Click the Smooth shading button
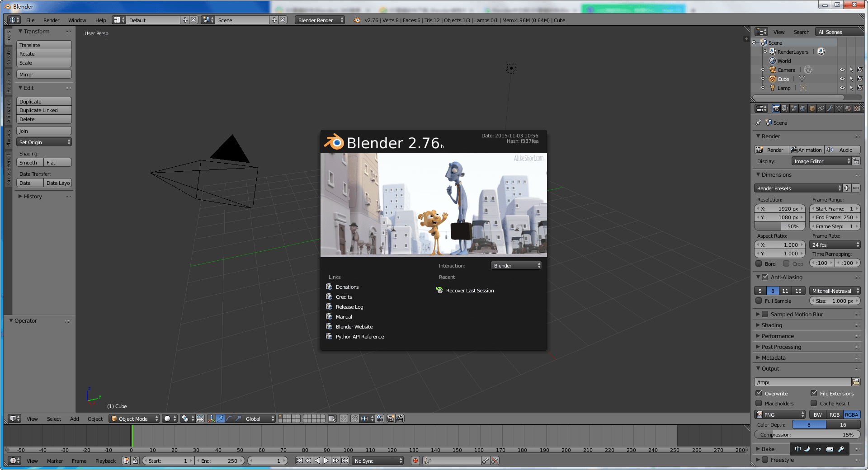Viewport: 868px width, 470px height. 30,162
